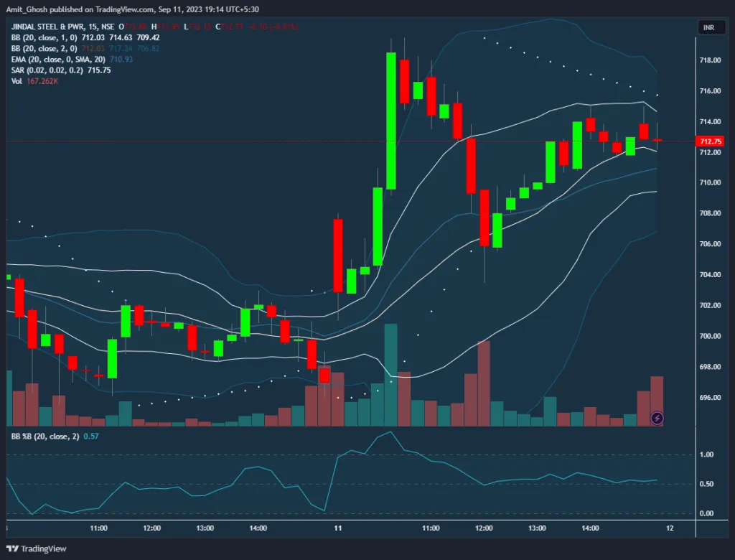The image size is (735, 560).
Task: Click the 1.00 level on BB %B scale
Action: pyautogui.click(x=706, y=454)
